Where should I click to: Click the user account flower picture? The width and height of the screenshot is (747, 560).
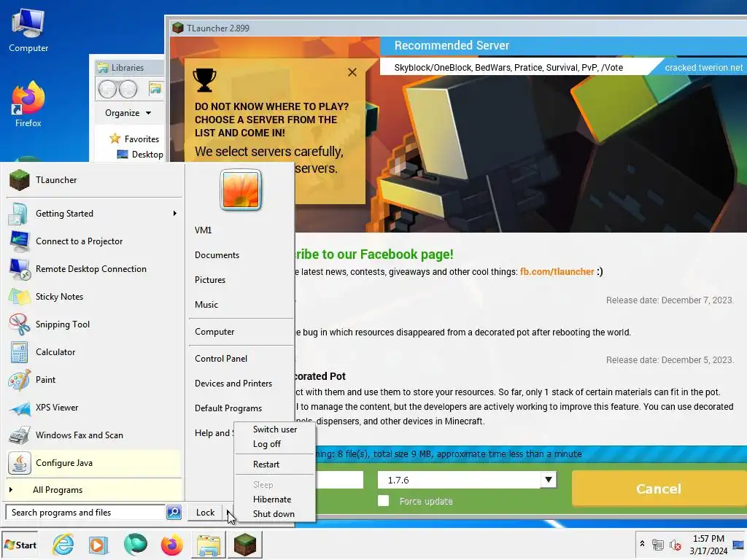point(241,190)
